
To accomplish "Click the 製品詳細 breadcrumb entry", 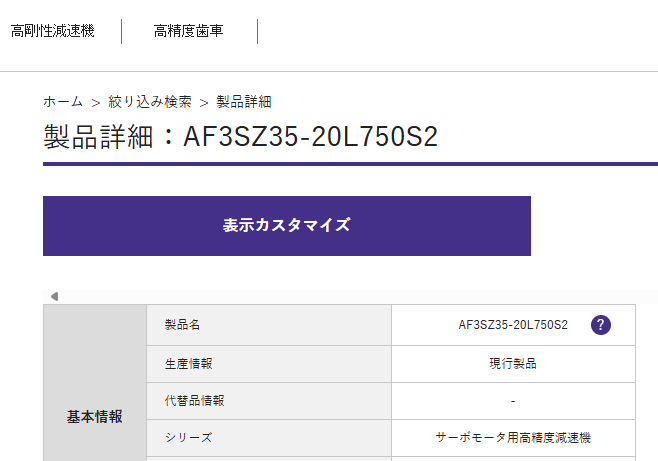I will click(x=244, y=101).
